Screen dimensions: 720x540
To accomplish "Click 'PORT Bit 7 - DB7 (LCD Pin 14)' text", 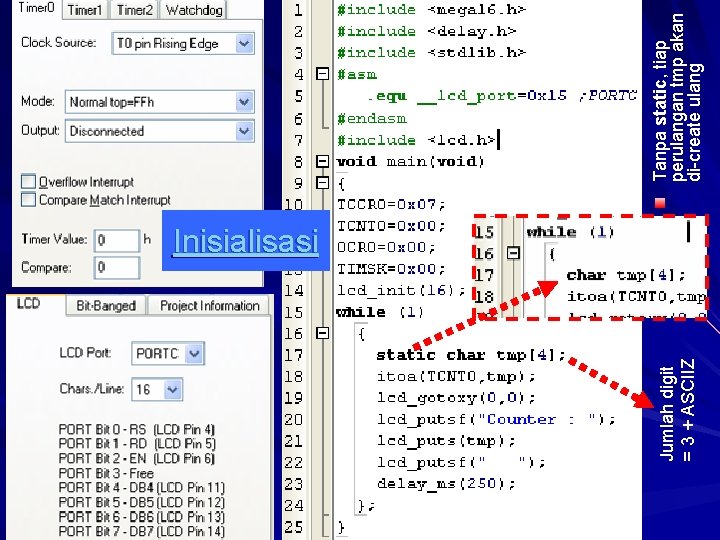I will tap(142, 531).
